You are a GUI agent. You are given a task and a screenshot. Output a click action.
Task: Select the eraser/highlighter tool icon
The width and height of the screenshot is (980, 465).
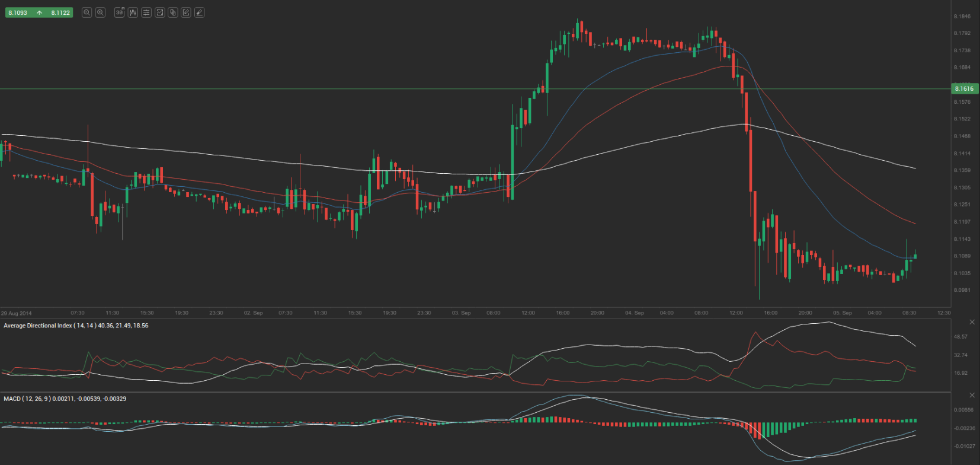[x=200, y=12]
